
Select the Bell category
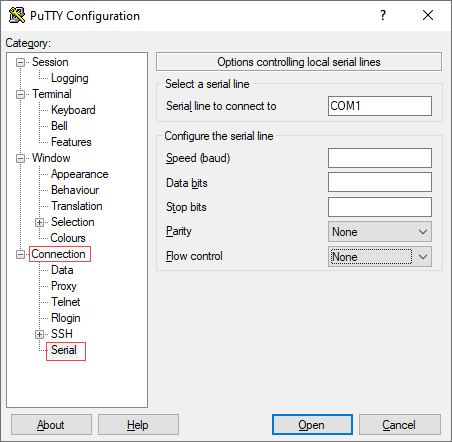[59, 126]
